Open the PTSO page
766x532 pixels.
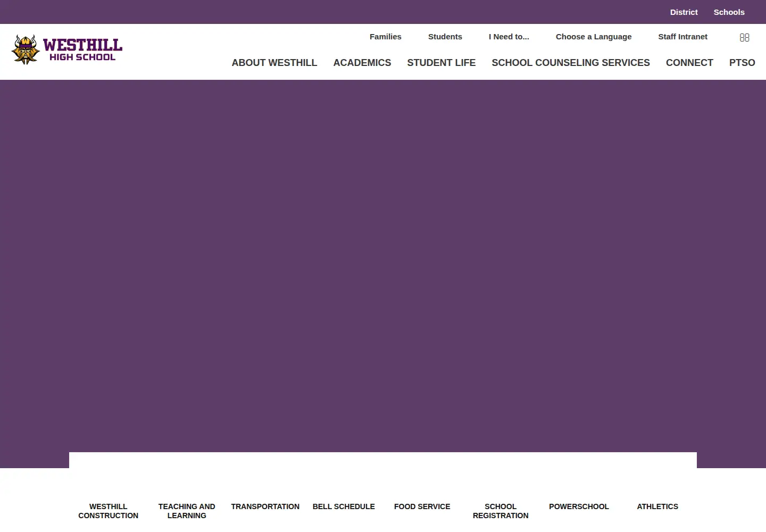point(742,63)
